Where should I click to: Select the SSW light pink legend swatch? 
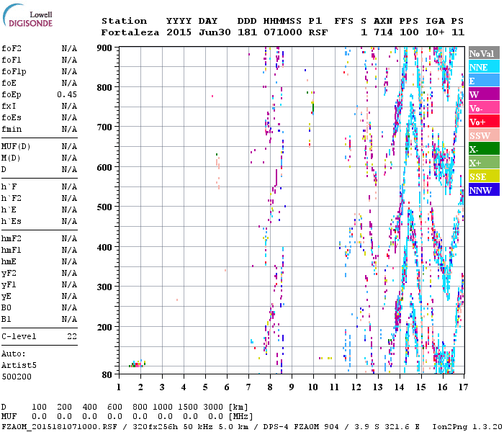[483, 135]
